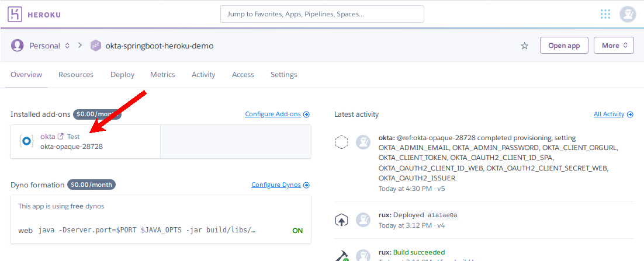The image size is (644, 261).
Task: Click the Open app button
Action: coord(564,46)
